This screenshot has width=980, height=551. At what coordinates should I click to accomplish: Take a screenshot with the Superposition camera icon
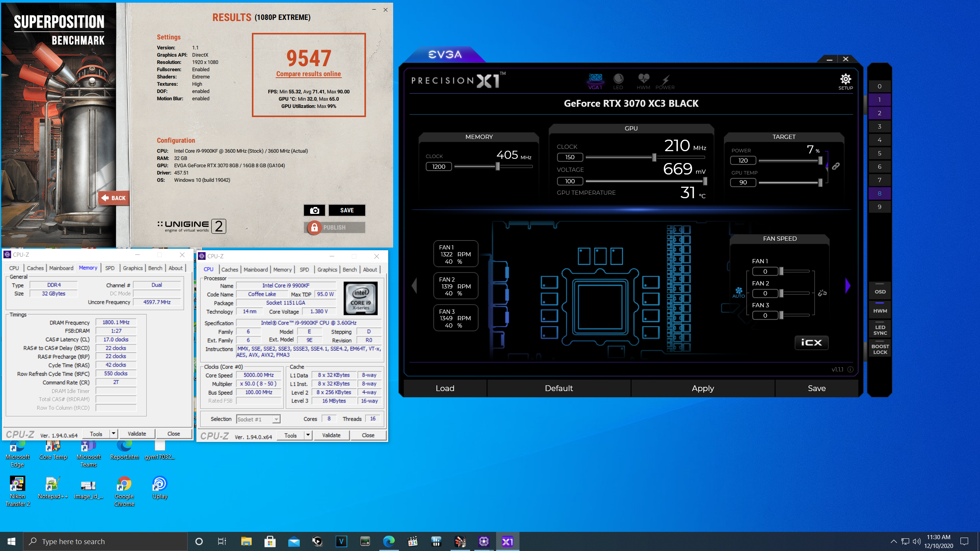pos(314,210)
